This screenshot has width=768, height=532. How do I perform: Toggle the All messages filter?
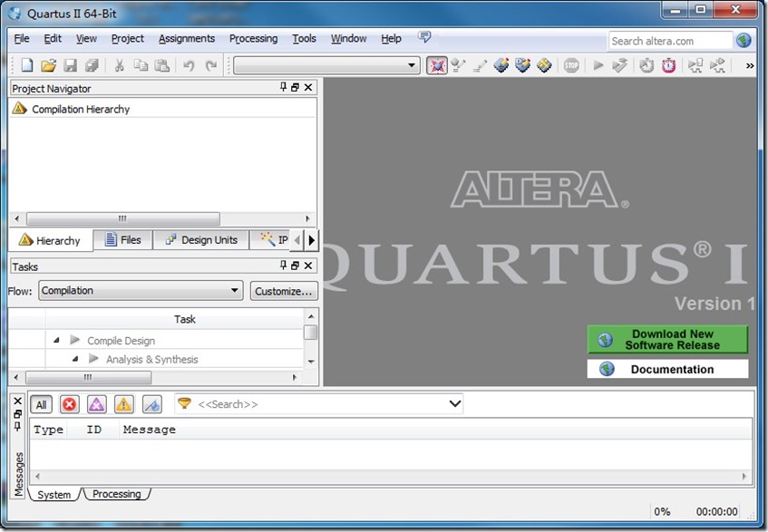pos(41,404)
